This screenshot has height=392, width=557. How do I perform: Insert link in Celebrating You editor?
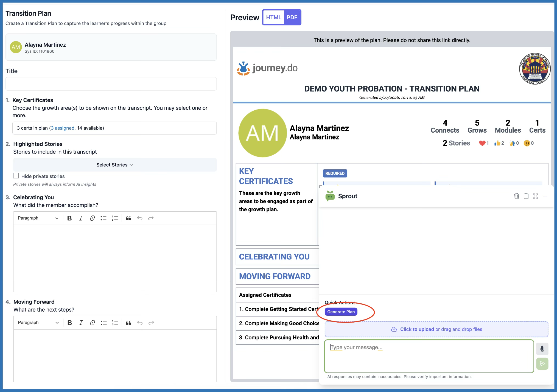tap(92, 218)
